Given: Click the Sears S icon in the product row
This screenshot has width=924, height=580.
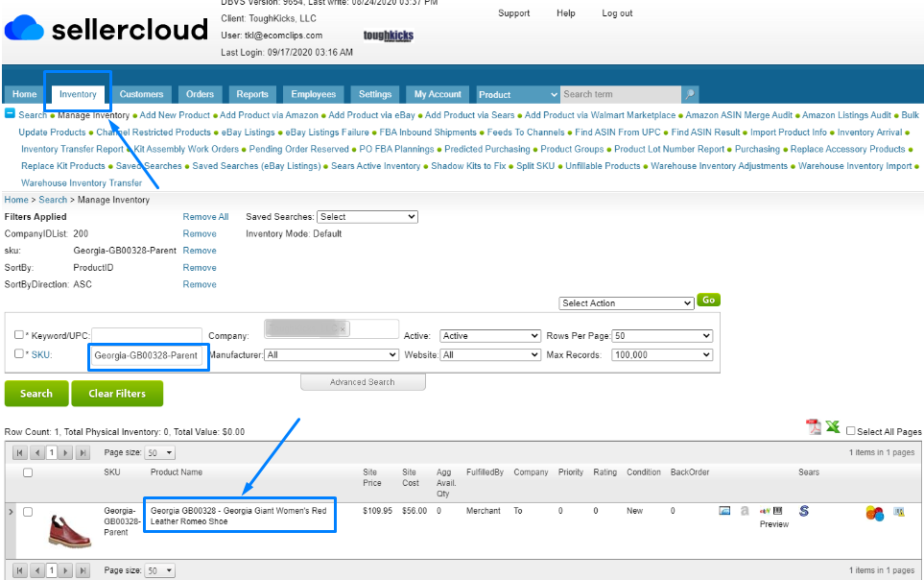Looking at the screenshot, I should click(804, 511).
